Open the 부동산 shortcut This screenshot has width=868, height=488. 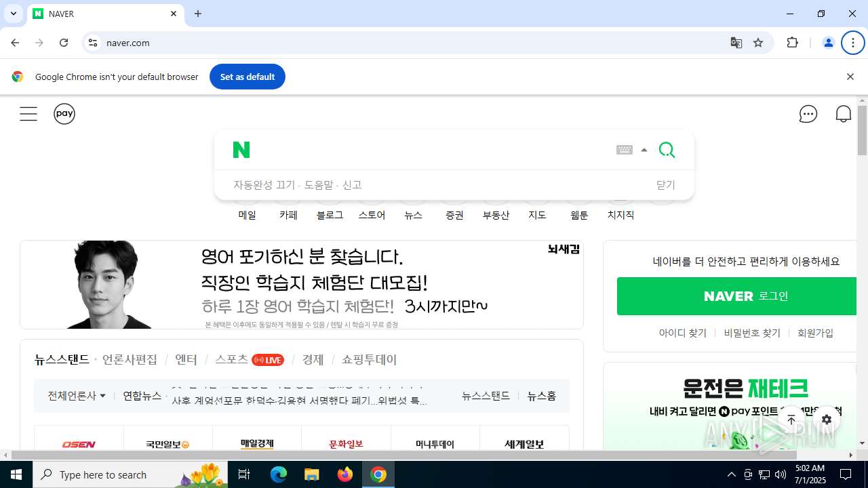tap(496, 215)
